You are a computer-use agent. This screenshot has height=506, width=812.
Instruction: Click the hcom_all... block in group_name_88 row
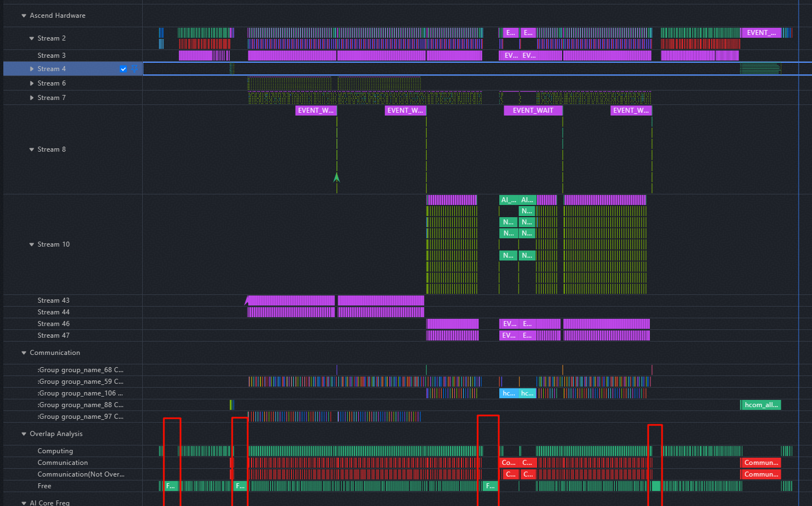tap(761, 405)
